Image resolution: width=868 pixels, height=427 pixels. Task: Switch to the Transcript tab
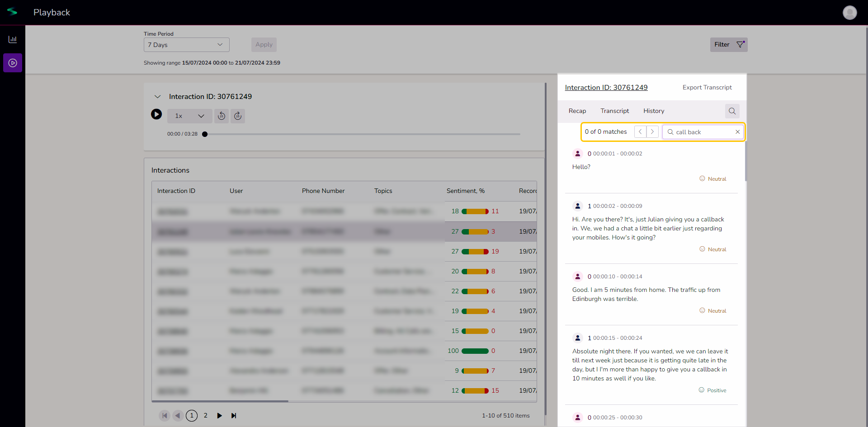coord(614,111)
